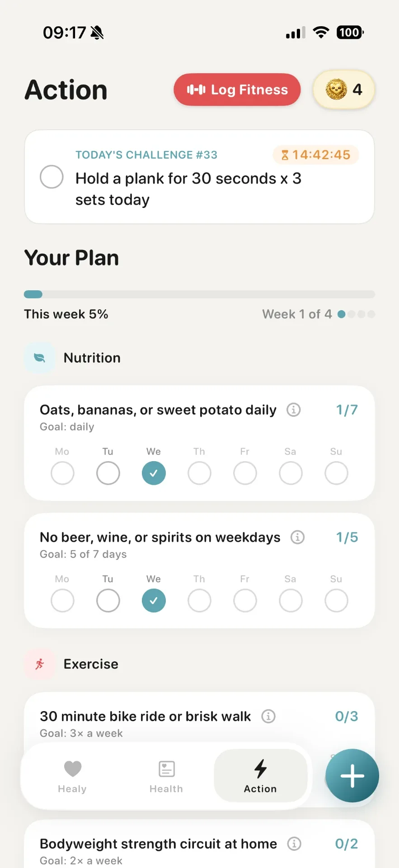Tap the Nutrition leaf icon
The width and height of the screenshot is (399, 868).
tap(40, 358)
